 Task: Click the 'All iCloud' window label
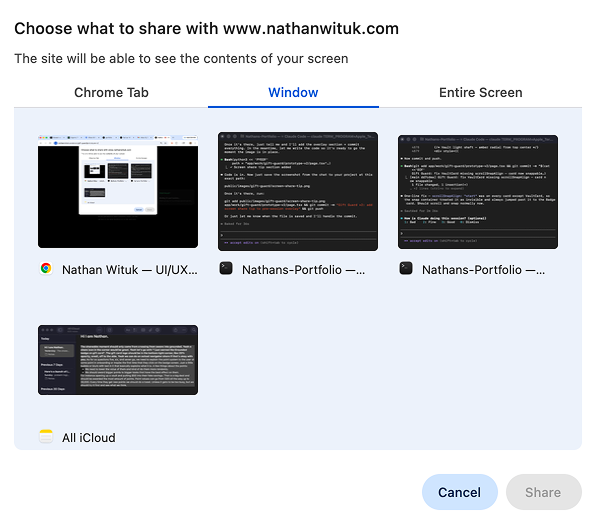tap(89, 438)
